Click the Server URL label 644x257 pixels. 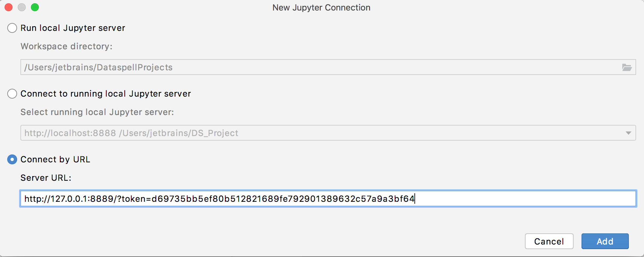tap(45, 178)
